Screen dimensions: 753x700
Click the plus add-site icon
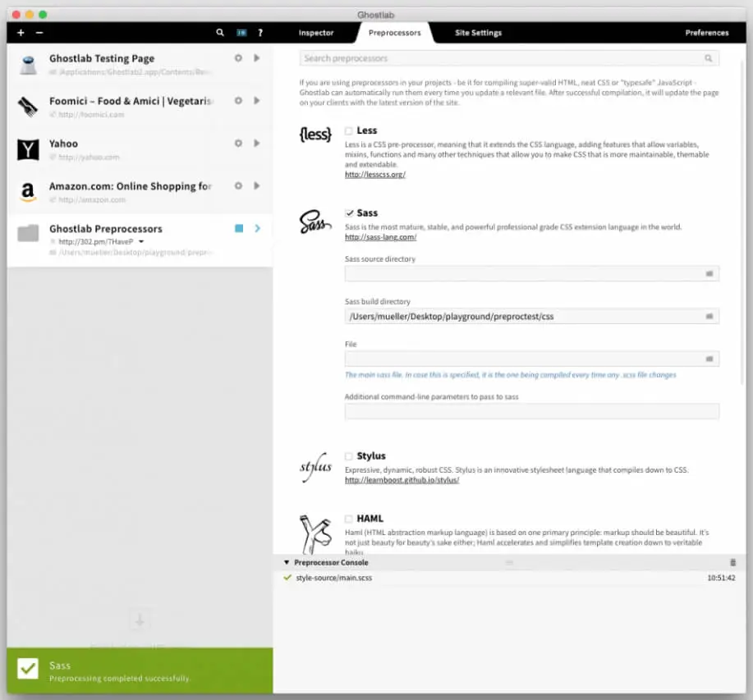point(21,33)
